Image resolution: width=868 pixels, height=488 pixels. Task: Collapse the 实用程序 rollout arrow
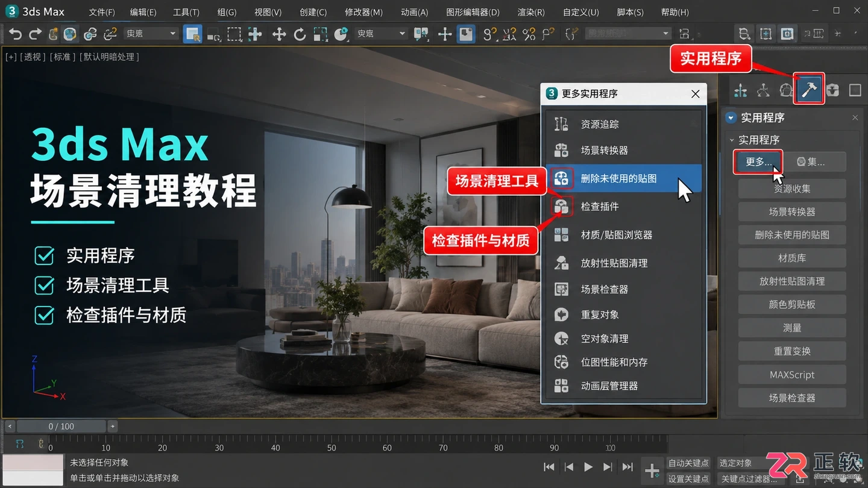pyautogui.click(x=732, y=140)
